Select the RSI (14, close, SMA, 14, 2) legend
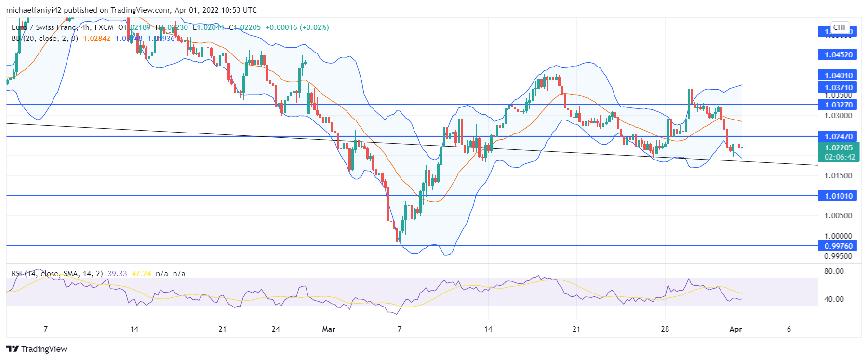This screenshot has width=868, height=360. tap(57, 274)
